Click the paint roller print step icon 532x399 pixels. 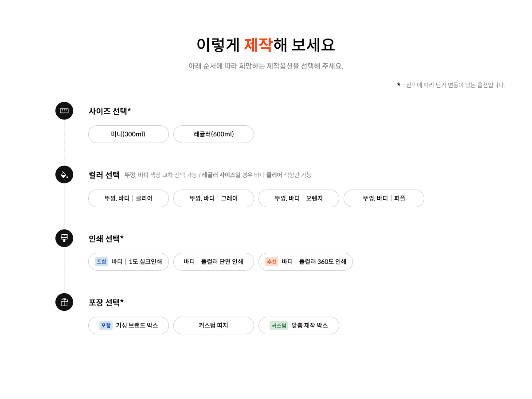pyautogui.click(x=64, y=238)
